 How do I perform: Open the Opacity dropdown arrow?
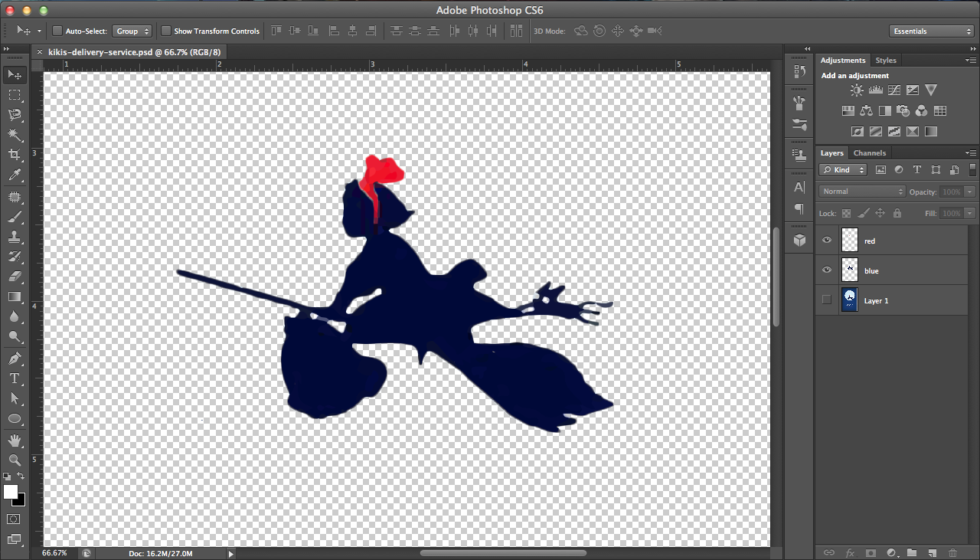pos(970,192)
